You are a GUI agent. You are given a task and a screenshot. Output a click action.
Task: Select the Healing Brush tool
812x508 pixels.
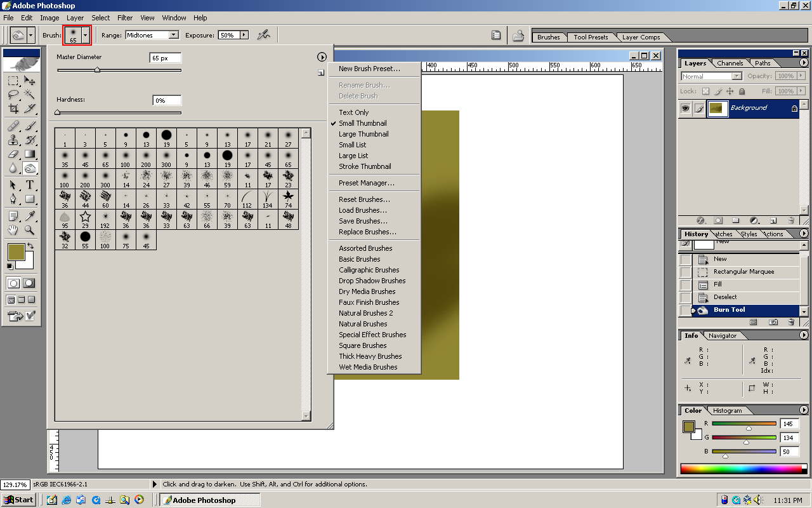[13, 126]
